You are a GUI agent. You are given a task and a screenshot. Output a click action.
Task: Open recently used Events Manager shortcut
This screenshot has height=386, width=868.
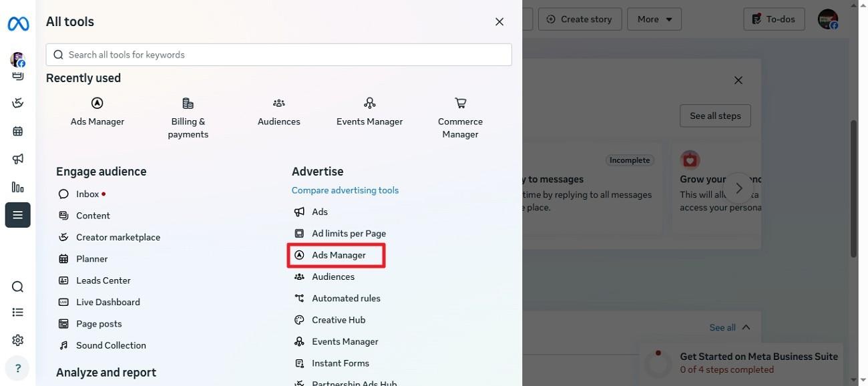tap(369, 112)
